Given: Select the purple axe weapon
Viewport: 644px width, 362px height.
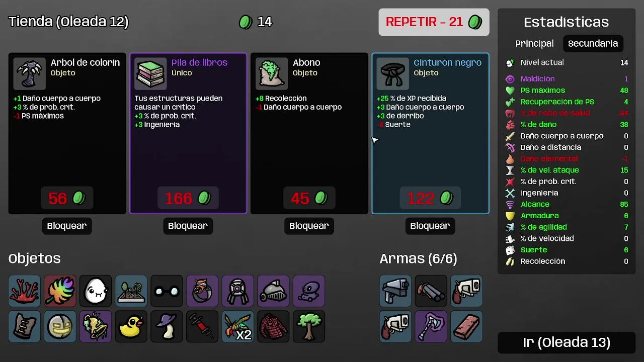Looking at the screenshot, I should click(431, 326).
